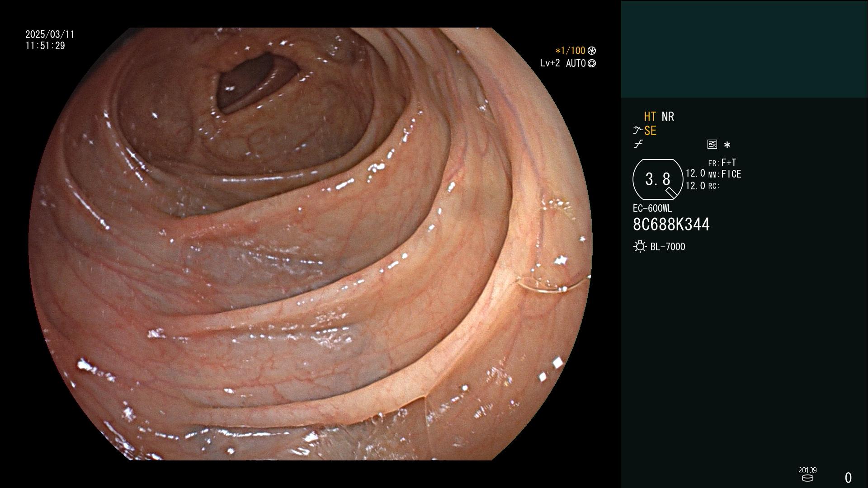Click the light source lamp icon
This screenshot has height=488, width=868.
tap(640, 247)
